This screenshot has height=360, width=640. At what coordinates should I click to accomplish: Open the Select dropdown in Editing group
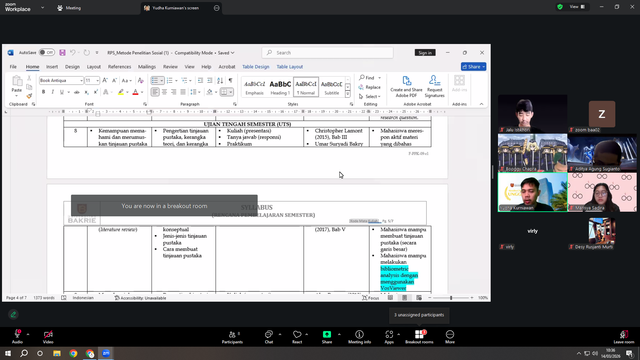click(x=369, y=96)
